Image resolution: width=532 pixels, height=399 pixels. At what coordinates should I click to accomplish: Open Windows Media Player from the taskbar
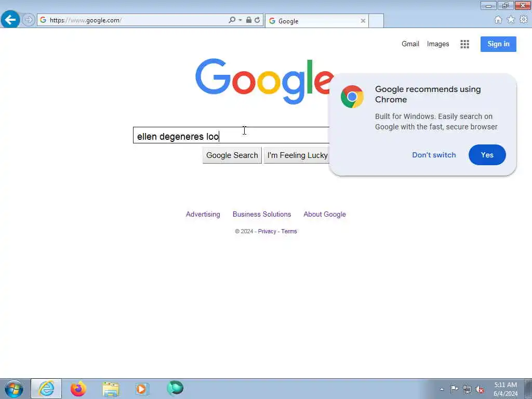[x=142, y=389]
